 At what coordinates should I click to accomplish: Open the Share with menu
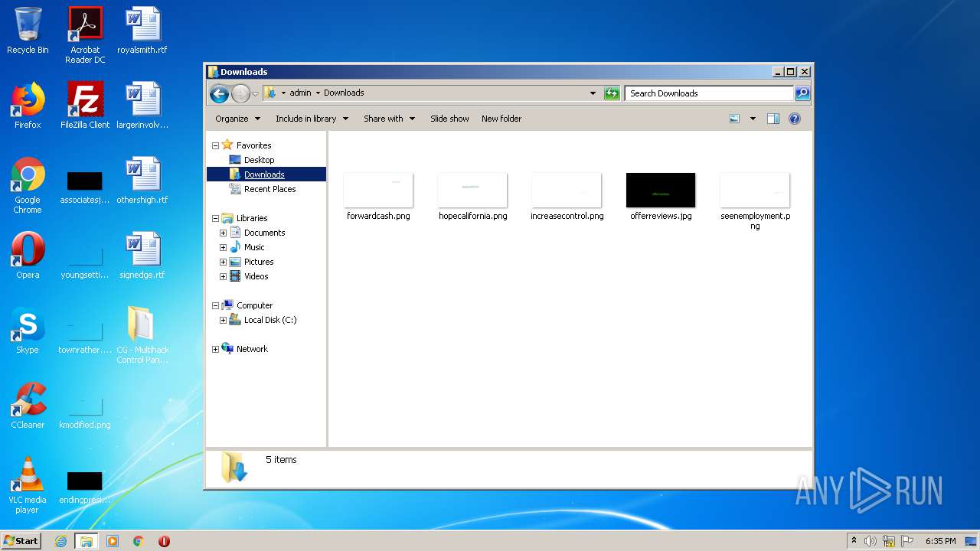[x=389, y=119]
